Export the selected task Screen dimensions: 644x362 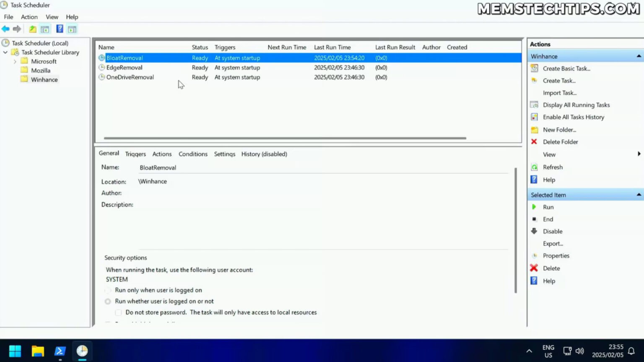[553, 243]
